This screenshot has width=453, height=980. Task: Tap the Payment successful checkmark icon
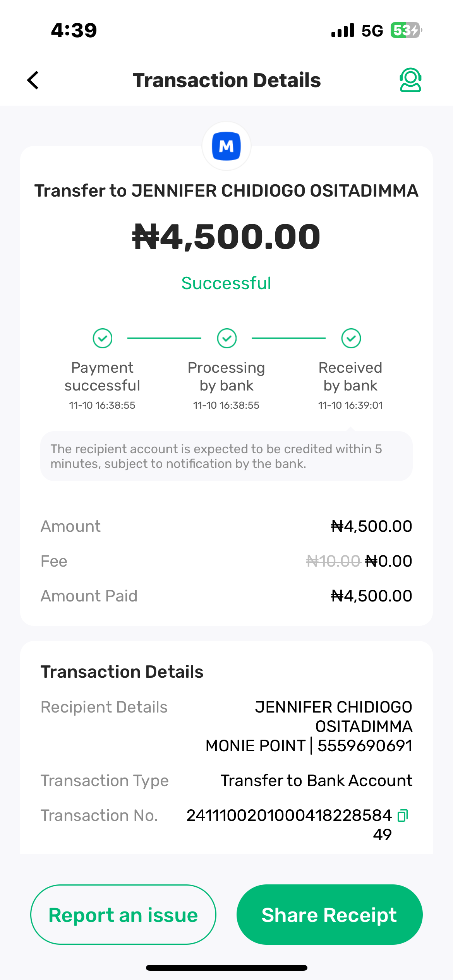coord(103,338)
